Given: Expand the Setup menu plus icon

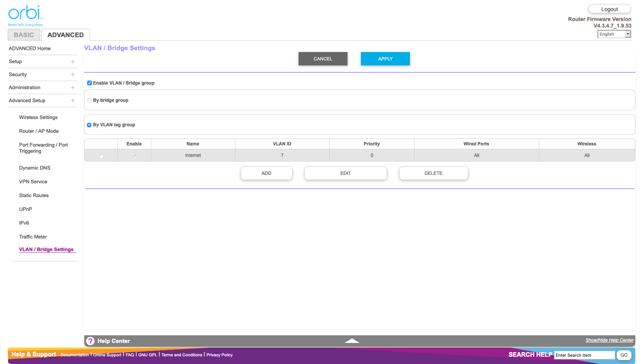Looking at the screenshot, I should point(73,62).
